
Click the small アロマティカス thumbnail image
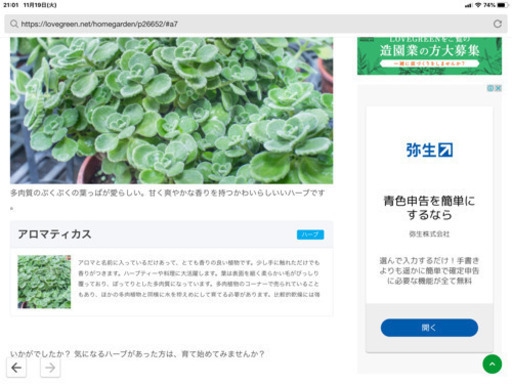pyautogui.click(x=44, y=282)
